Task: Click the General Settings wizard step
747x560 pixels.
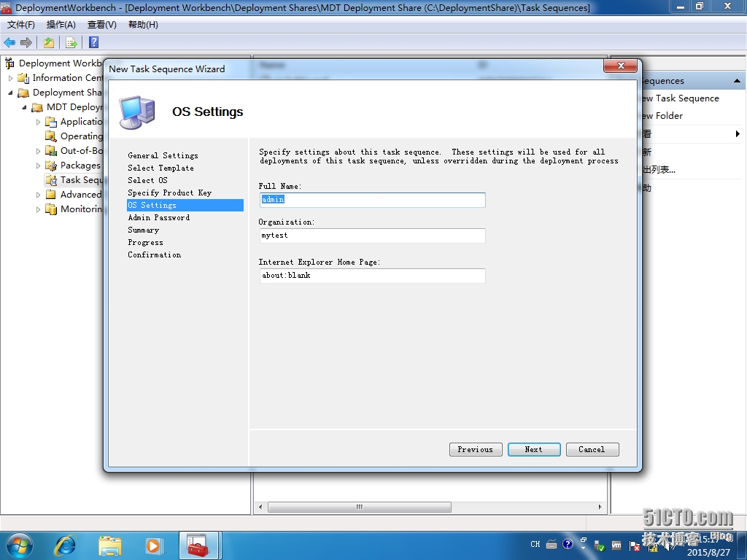Action: [163, 156]
